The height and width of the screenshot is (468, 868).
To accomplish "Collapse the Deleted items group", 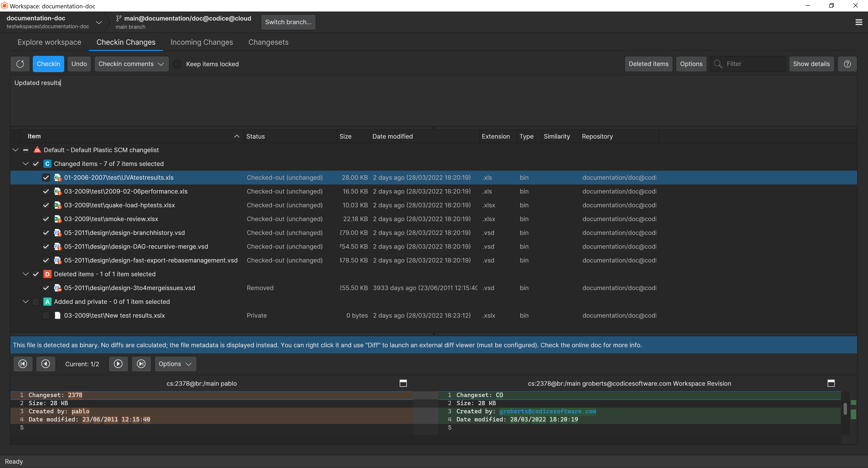I will (x=26, y=274).
